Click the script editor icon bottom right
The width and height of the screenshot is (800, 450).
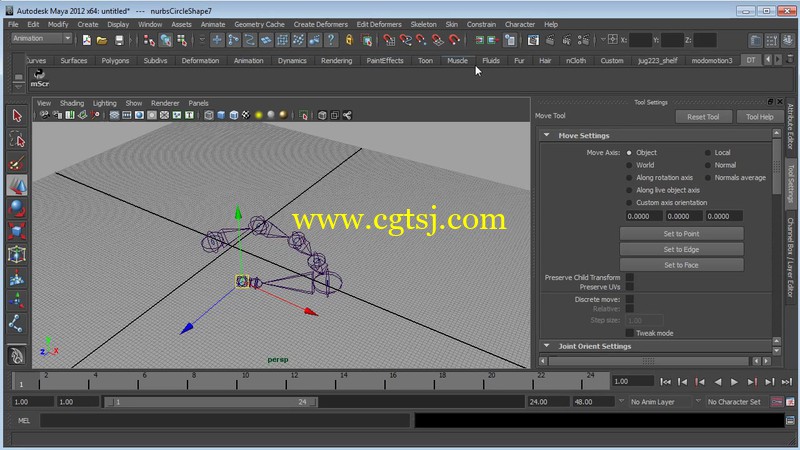click(790, 421)
